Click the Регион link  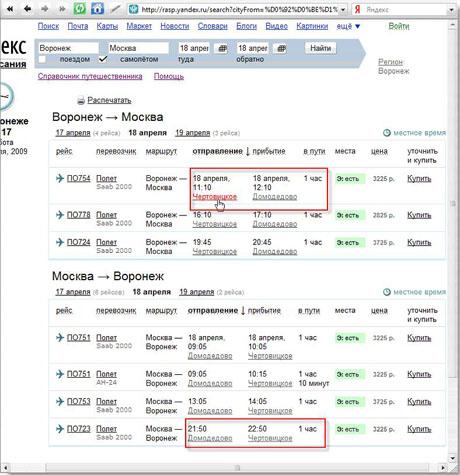pyautogui.click(x=390, y=62)
